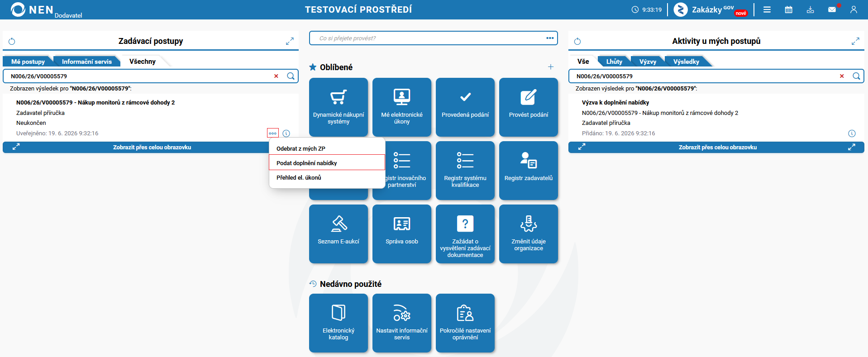
Task: Switch to Informační servis tab
Action: tap(87, 62)
